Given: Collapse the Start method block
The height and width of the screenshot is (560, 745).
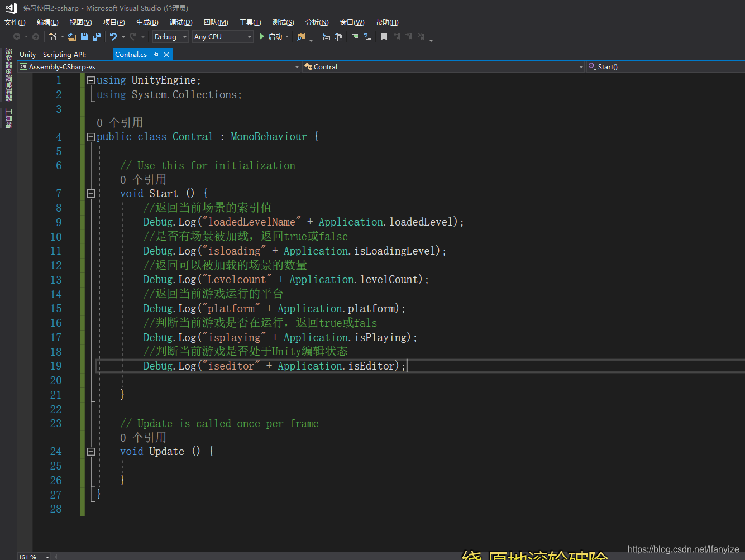Looking at the screenshot, I should click(90, 194).
